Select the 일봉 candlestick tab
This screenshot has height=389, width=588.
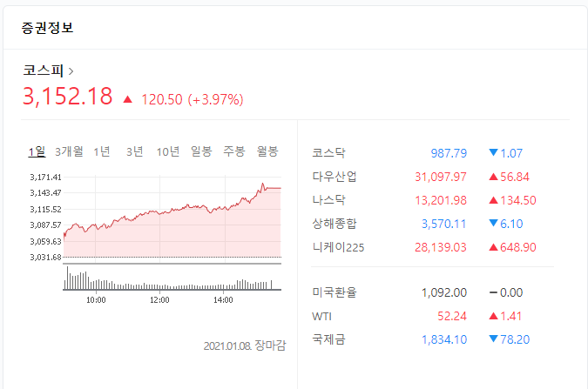pos(201,151)
